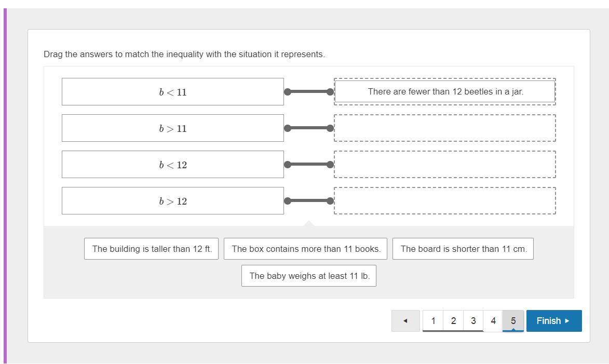Select current page 5 tab

(x=513, y=321)
